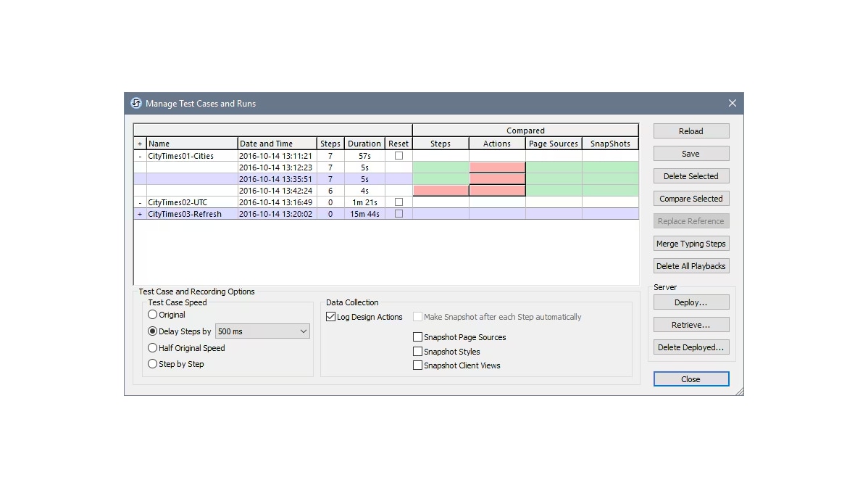Choose Half Original Speed option
This screenshot has width=868, height=488.
tap(153, 348)
